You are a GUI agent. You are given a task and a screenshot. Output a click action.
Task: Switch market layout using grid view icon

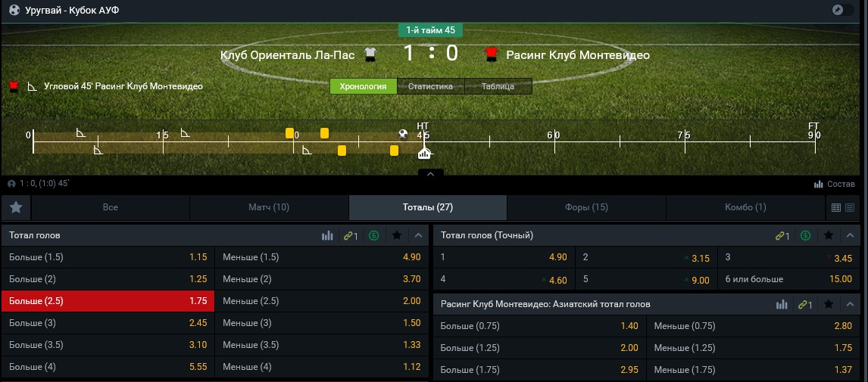pos(836,207)
